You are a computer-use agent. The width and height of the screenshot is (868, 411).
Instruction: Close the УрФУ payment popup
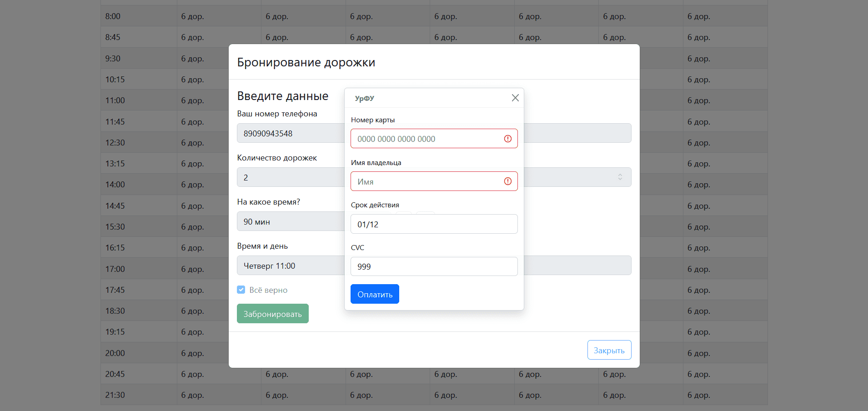515,98
